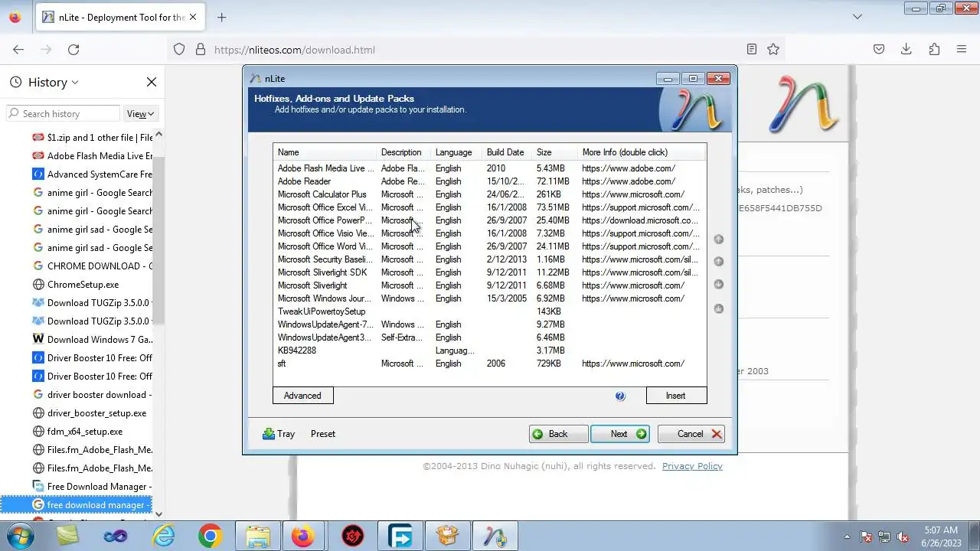Screen dimensions: 980x551
Task: Click the Driver Booster taskbar icon
Action: pos(352,536)
